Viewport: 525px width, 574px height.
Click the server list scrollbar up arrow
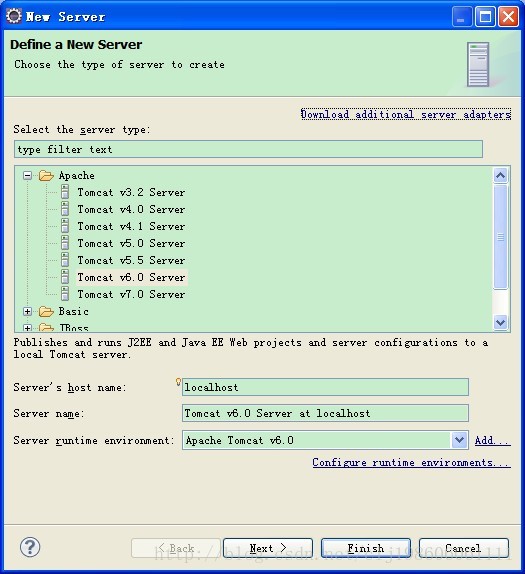[x=500, y=175]
